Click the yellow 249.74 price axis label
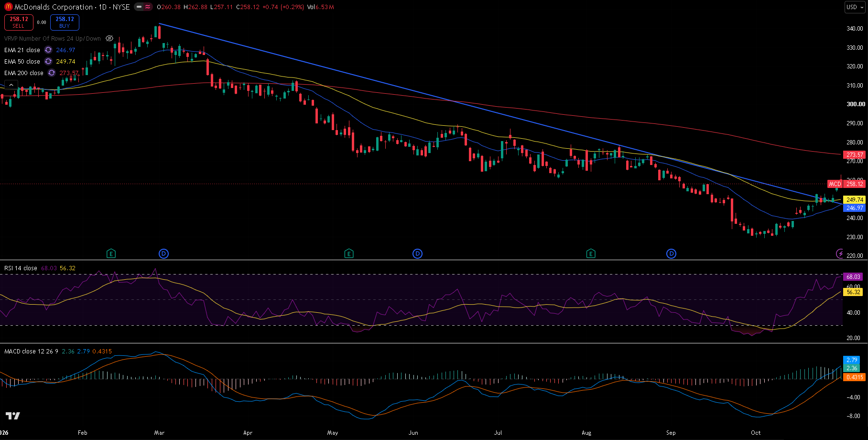Viewport: 868px width, 440px height. [855, 200]
